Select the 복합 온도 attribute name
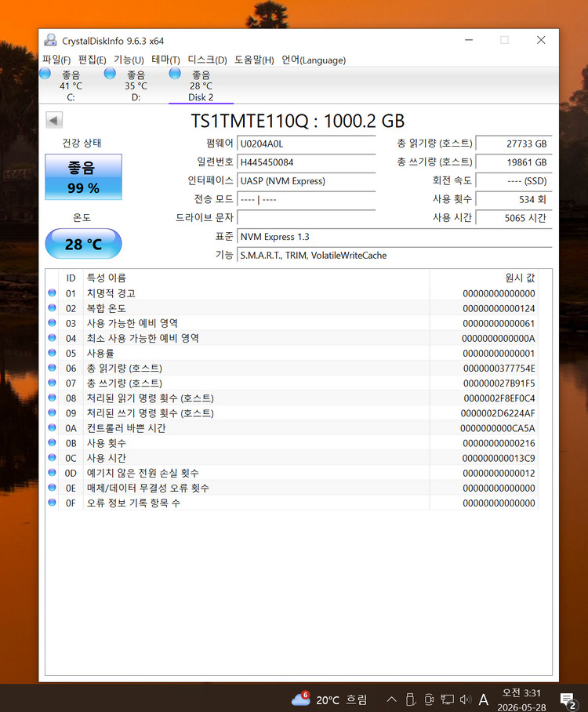The height and width of the screenshot is (712, 588). [107, 308]
